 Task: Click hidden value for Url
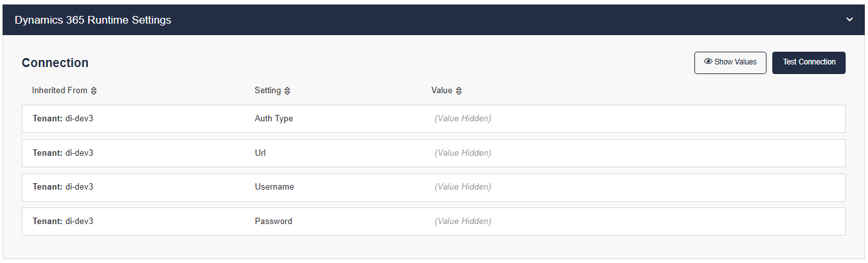(463, 153)
